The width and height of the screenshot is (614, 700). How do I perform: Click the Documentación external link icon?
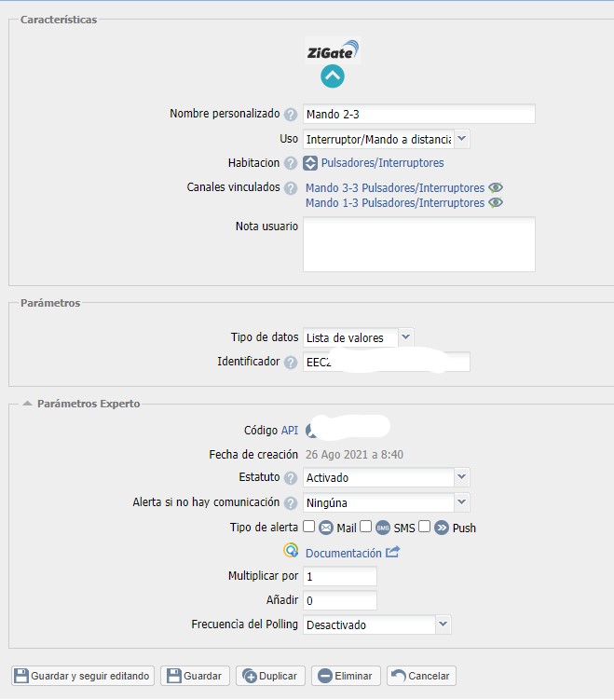pyautogui.click(x=392, y=553)
